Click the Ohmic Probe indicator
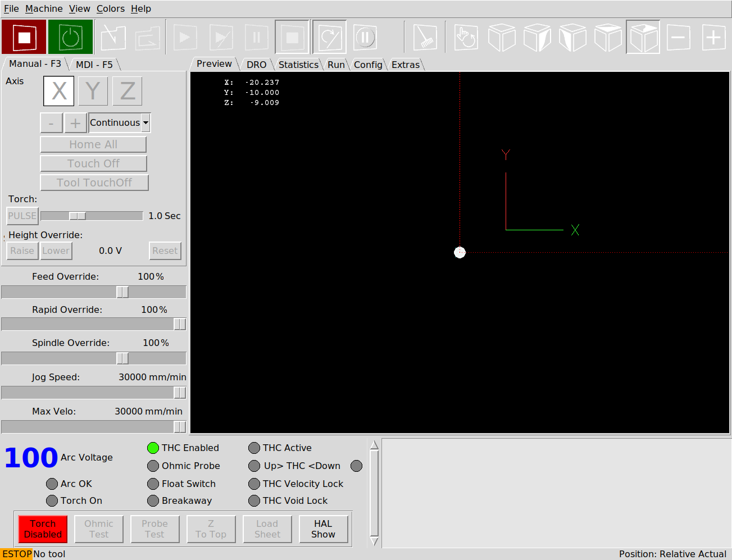The width and height of the screenshot is (732, 560). coord(153,466)
